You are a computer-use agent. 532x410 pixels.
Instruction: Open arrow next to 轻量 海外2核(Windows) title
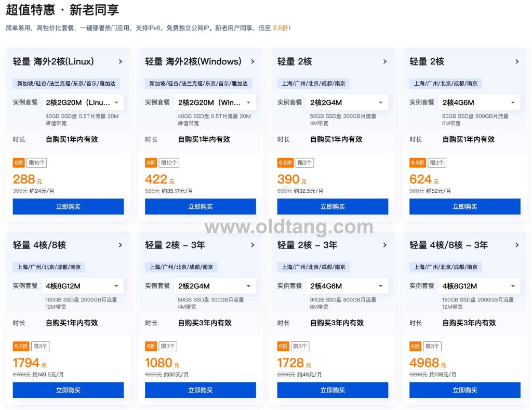pyautogui.click(x=253, y=61)
